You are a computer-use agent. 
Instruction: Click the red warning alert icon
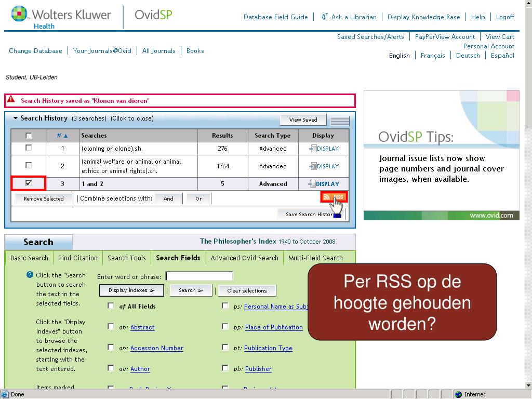pos(11,99)
